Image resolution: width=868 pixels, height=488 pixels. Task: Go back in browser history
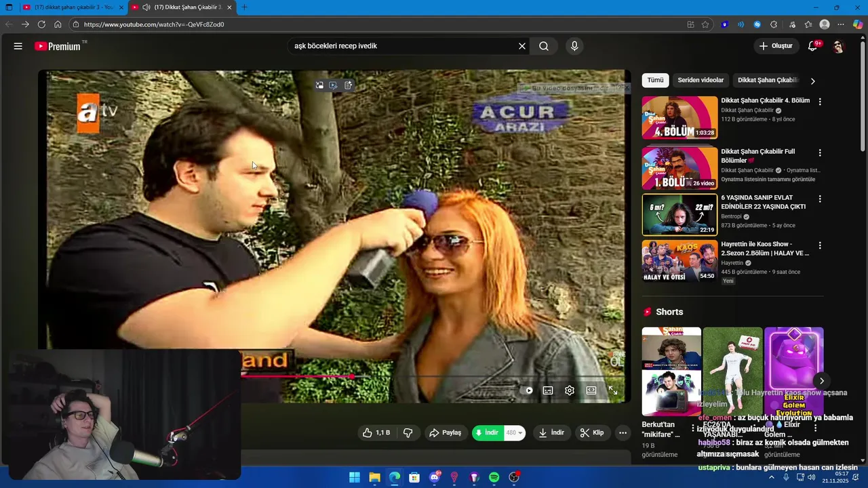pyautogui.click(x=9, y=24)
